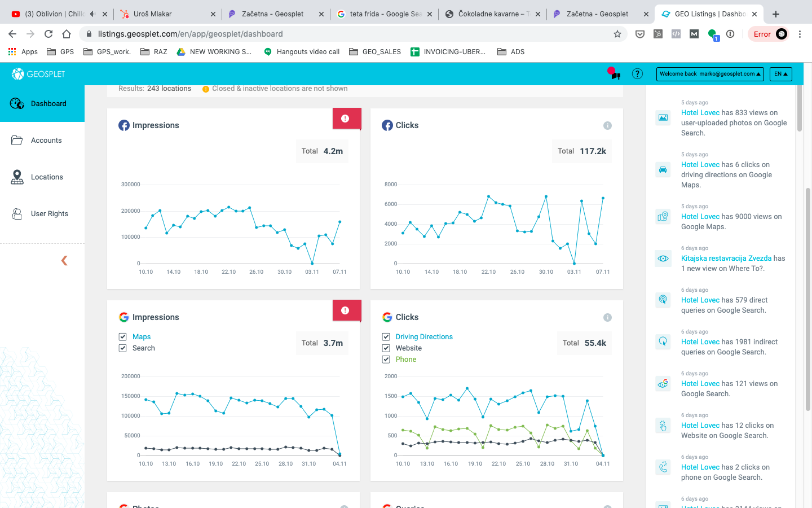The image size is (812, 508).
Task: Reload the current page
Action: point(48,34)
